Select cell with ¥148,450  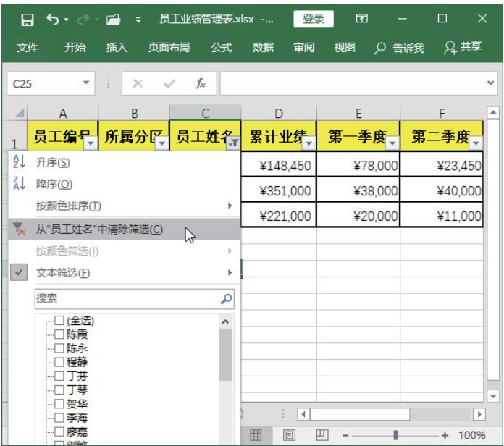click(278, 165)
